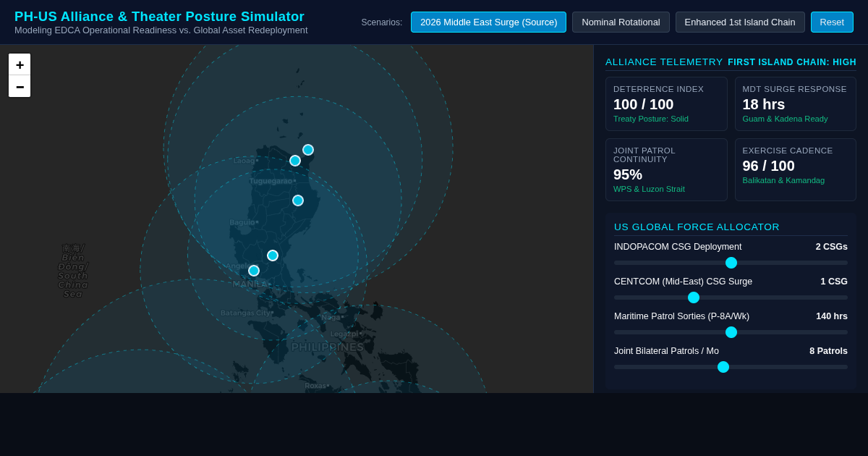Apply Enhanced 1st Island Chain scenario
The image size is (868, 456).
point(740,22)
